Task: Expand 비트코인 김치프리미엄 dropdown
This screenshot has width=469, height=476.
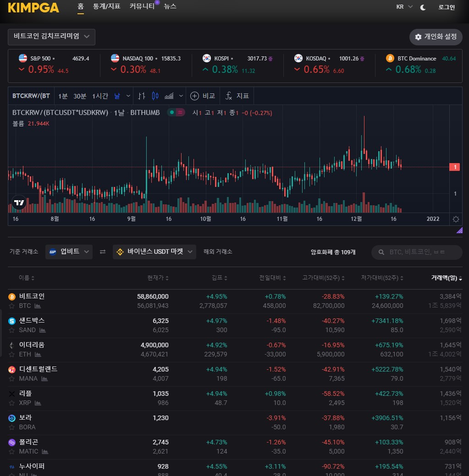Action: pos(51,37)
